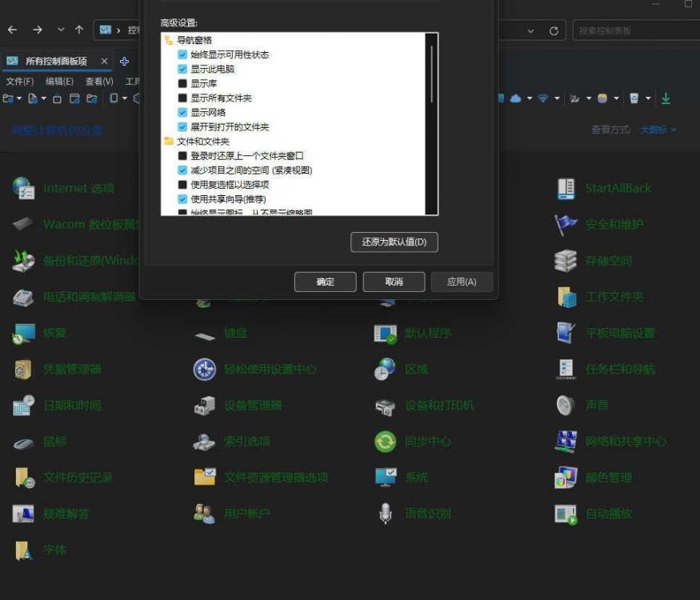Open the 设备管理器 icon

tap(205, 406)
